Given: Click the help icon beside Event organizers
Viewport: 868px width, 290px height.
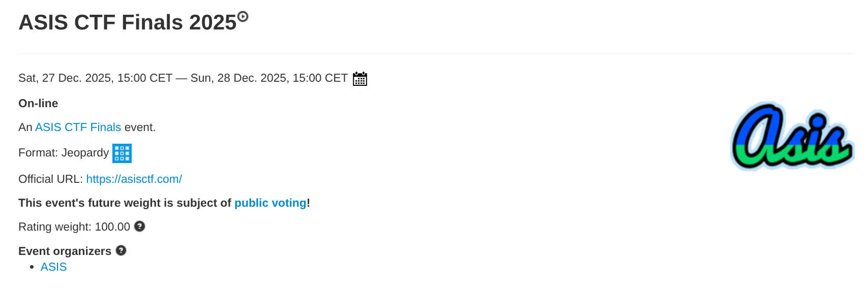Looking at the screenshot, I should click(x=121, y=250).
